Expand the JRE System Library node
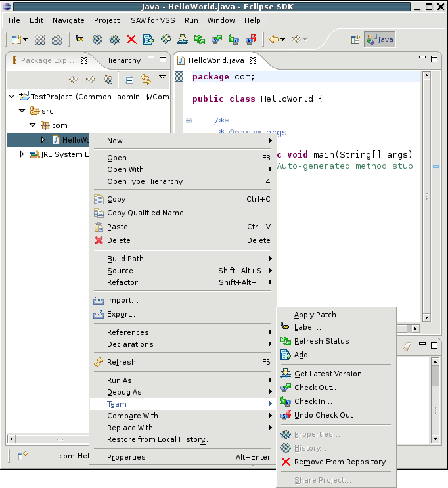448x488 pixels. [22, 154]
